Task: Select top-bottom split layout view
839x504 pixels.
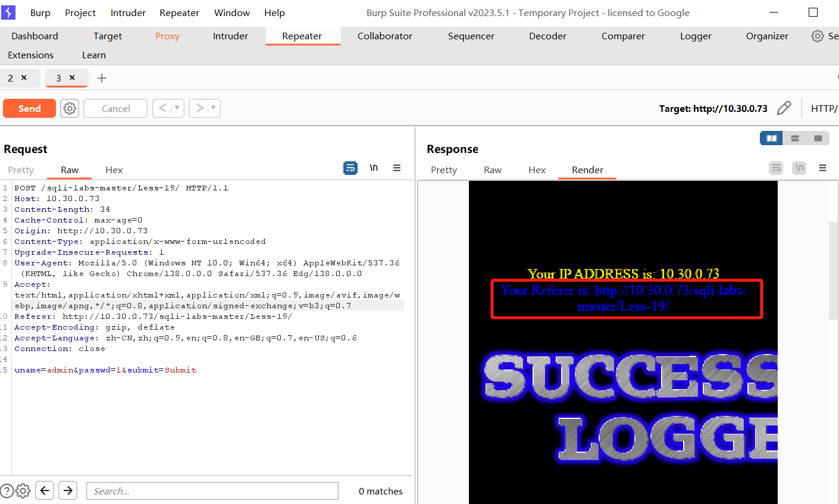Action: [794, 138]
